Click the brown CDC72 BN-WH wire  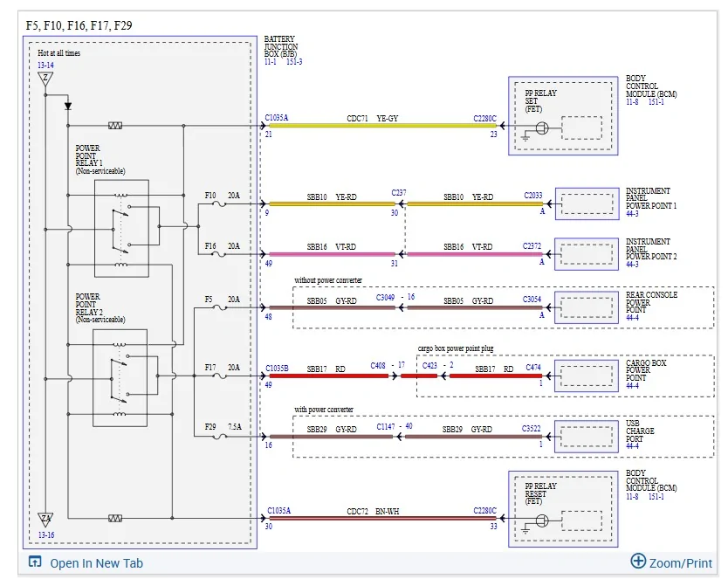coord(382,518)
